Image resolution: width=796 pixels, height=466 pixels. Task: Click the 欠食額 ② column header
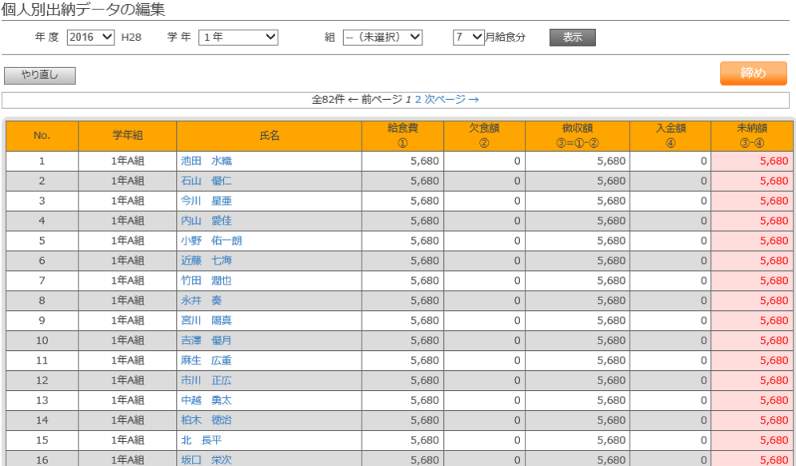[484, 136]
